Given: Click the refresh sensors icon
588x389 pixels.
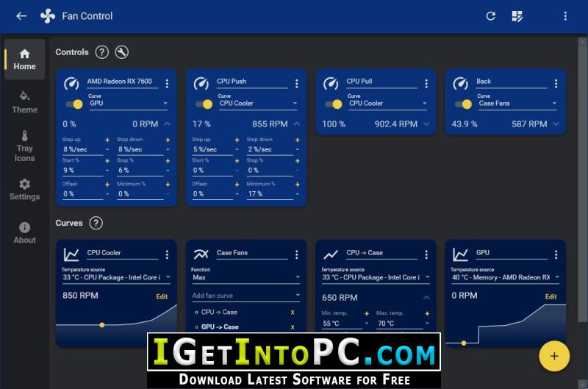Looking at the screenshot, I should [x=490, y=16].
